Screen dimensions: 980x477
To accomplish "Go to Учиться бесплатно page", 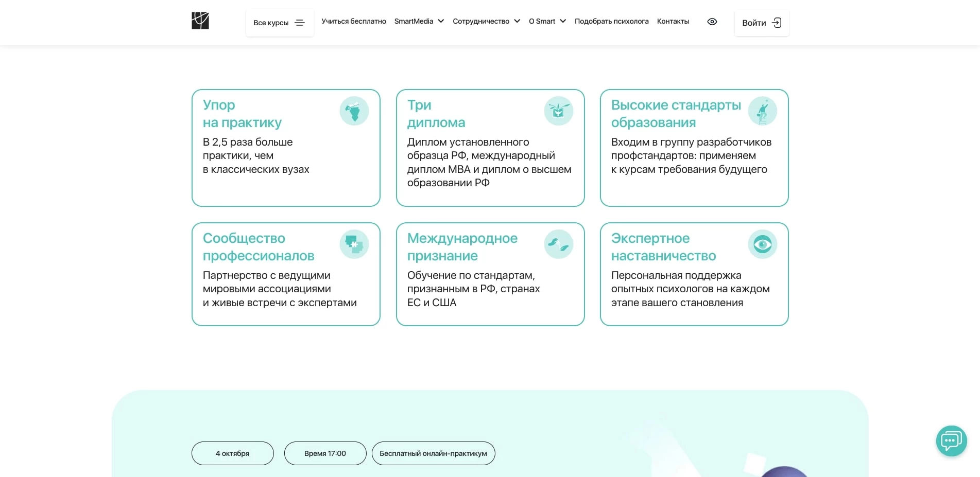I will coord(354,22).
